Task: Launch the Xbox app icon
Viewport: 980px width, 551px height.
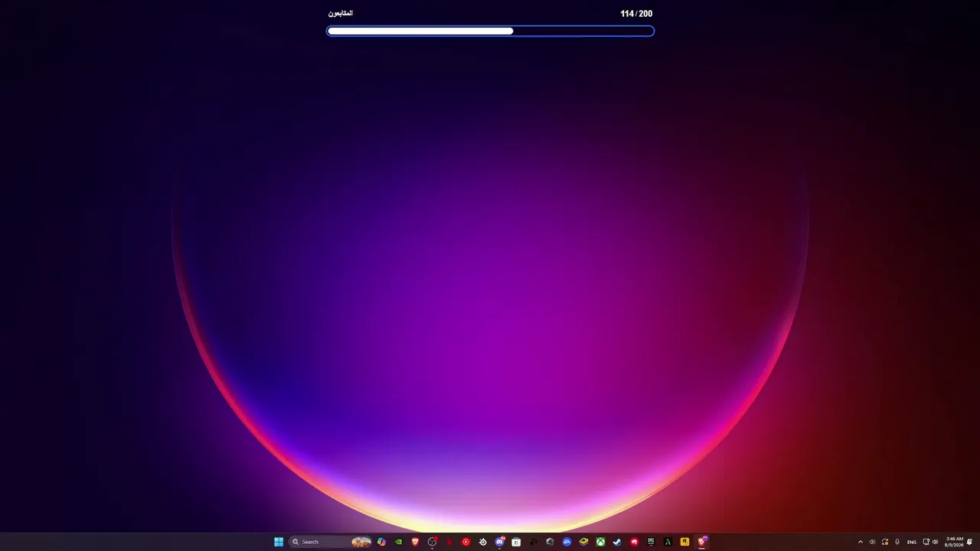Action: (x=600, y=542)
